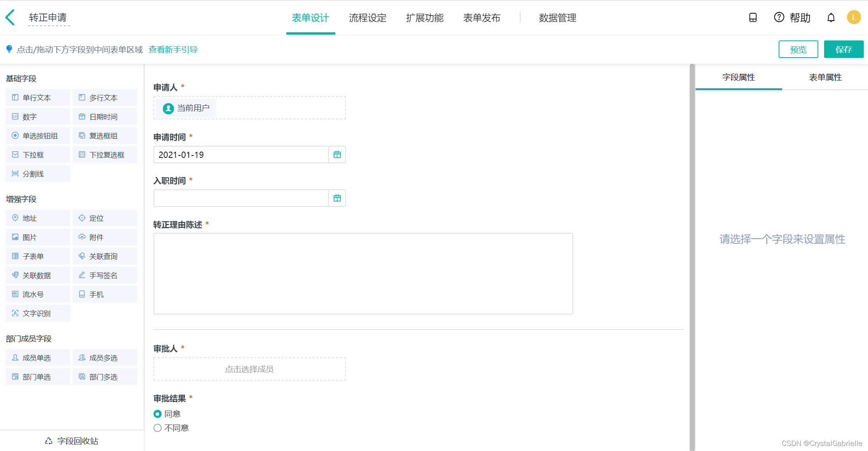Image resolution: width=868 pixels, height=451 pixels.
Task: Click the 转正理由陈述 text area
Action: coord(363,274)
